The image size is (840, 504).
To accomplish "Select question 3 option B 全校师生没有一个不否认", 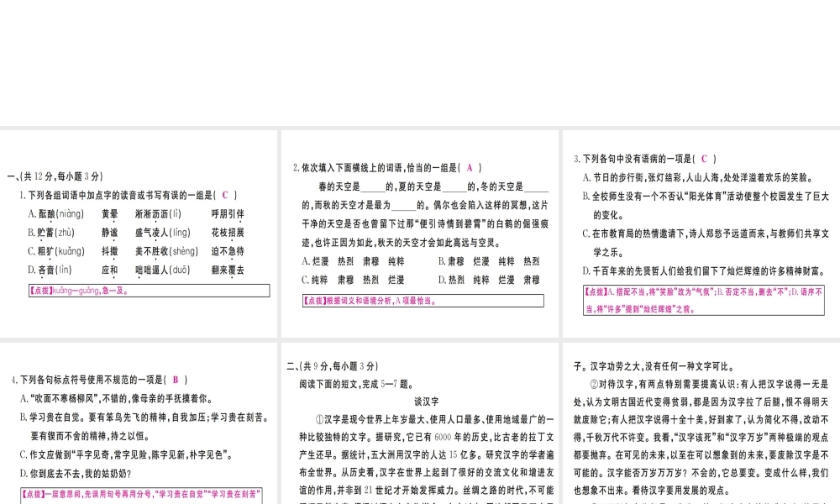I will [x=706, y=206].
